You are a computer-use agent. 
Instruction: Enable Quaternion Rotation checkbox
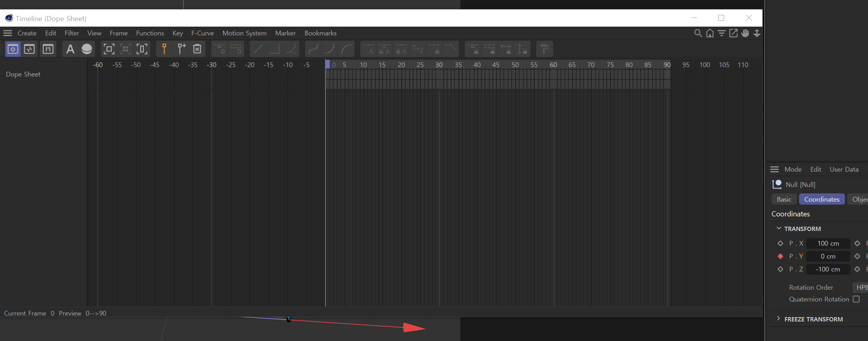click(x=856, y=299)
